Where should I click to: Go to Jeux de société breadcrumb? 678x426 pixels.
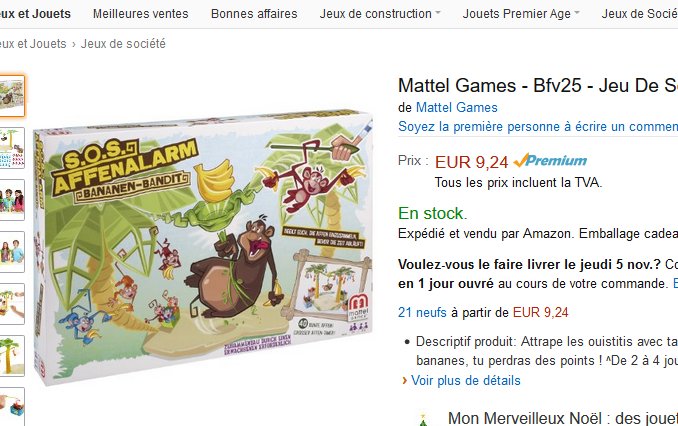click(123, 44)
